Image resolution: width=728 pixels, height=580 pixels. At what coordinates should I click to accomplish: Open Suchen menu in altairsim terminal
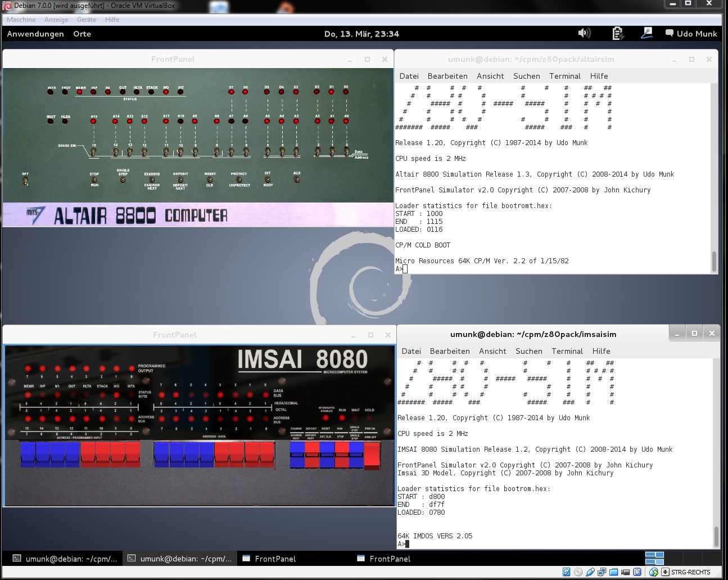coord(526,76)
